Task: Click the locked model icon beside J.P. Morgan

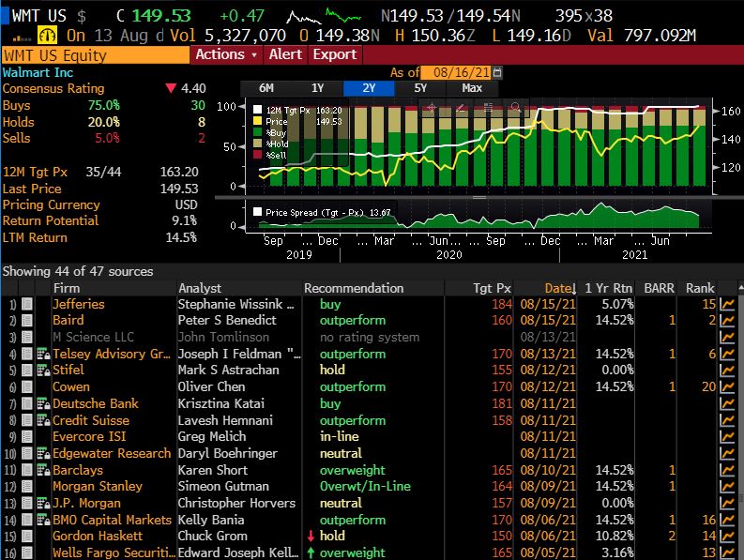Action: (x=44, y=504)
